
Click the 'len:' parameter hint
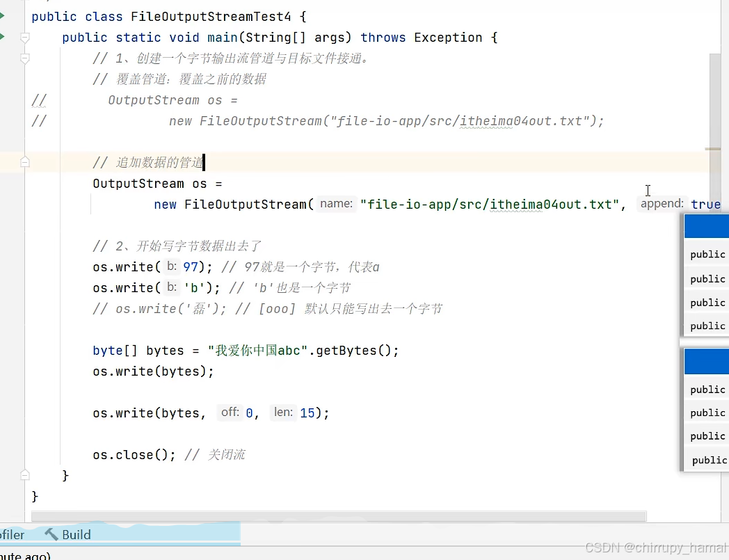coord(283,413)
